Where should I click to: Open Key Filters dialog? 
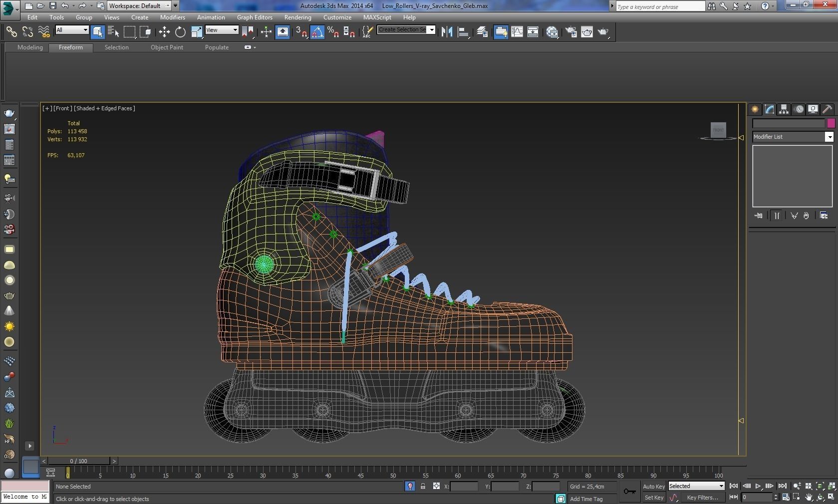(702, 498)
